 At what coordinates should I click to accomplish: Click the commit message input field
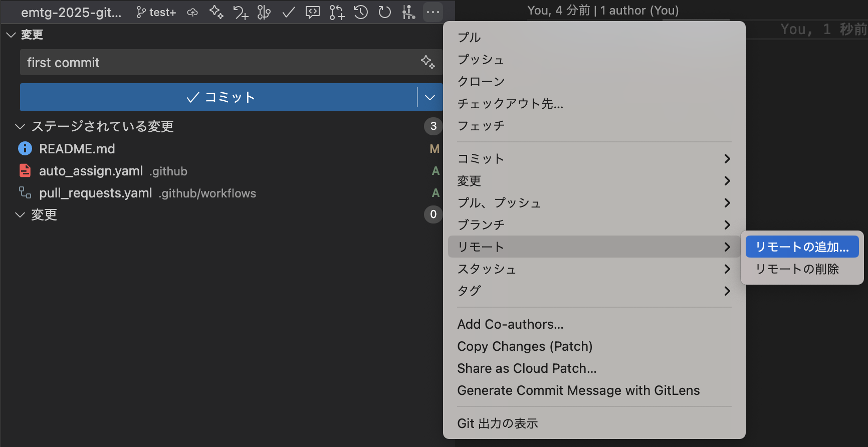click(231, 62)
